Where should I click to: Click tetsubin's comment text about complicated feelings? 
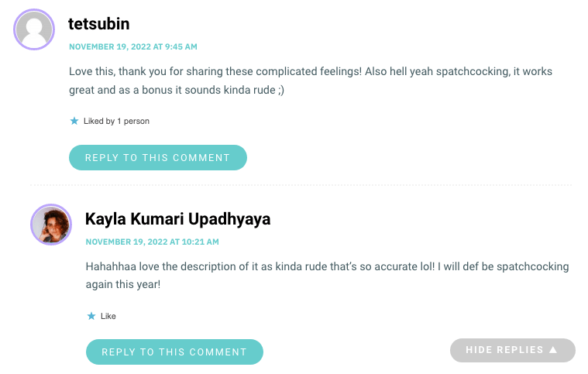311,81
